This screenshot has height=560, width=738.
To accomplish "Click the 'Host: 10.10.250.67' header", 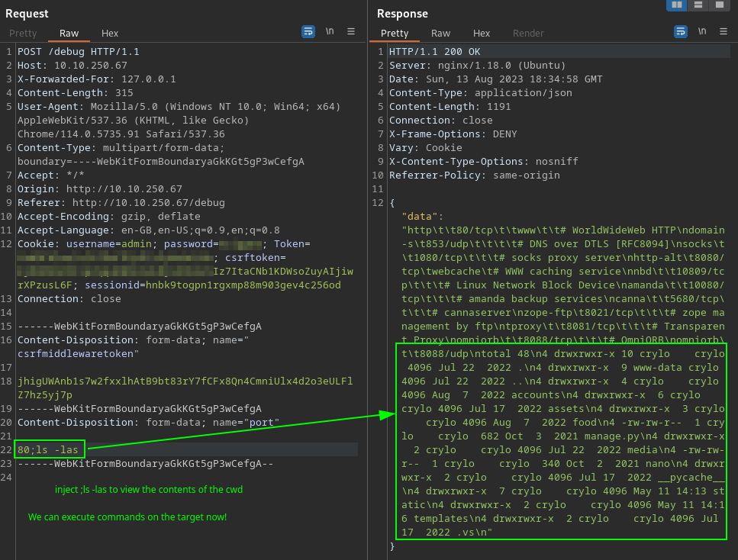I will [x=72, y=66].
